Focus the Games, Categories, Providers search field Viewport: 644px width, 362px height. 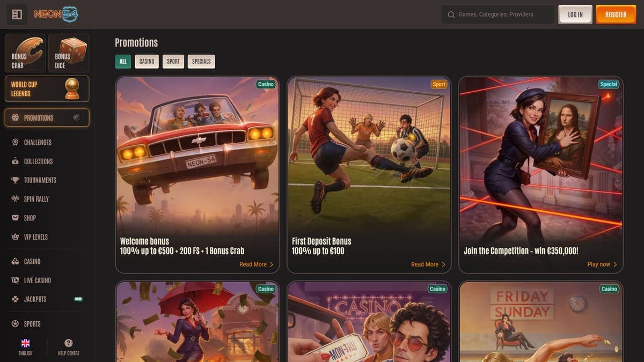498,14
